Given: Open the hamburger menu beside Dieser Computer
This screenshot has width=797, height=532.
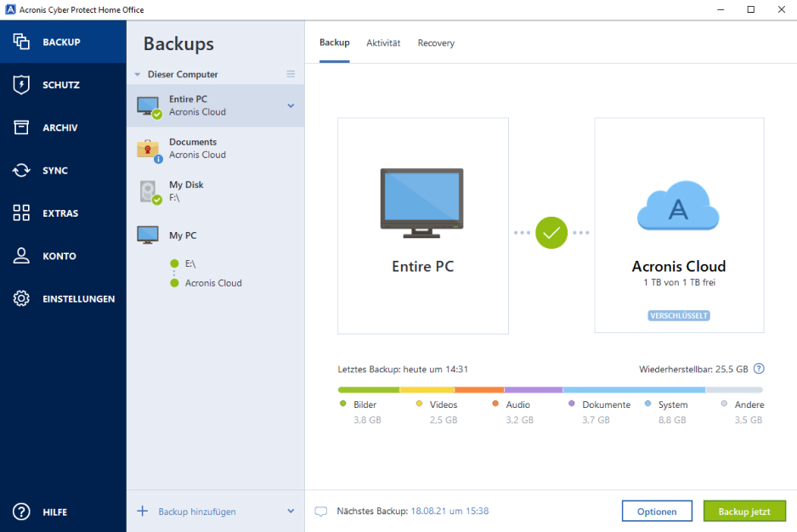Looking at the screenshot, I should click(291, 74).
